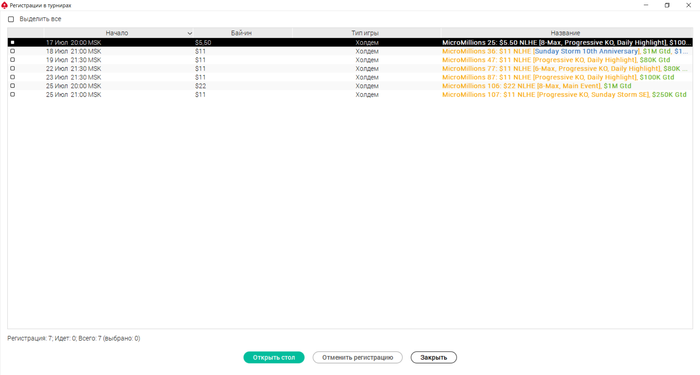Sort by the Бай-ин column header
Screen dimensions: 700x375
point(242,33)
